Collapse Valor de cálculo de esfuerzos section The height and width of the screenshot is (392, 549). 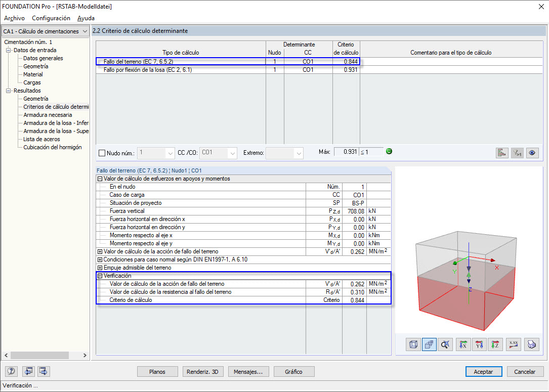point(100,179)
